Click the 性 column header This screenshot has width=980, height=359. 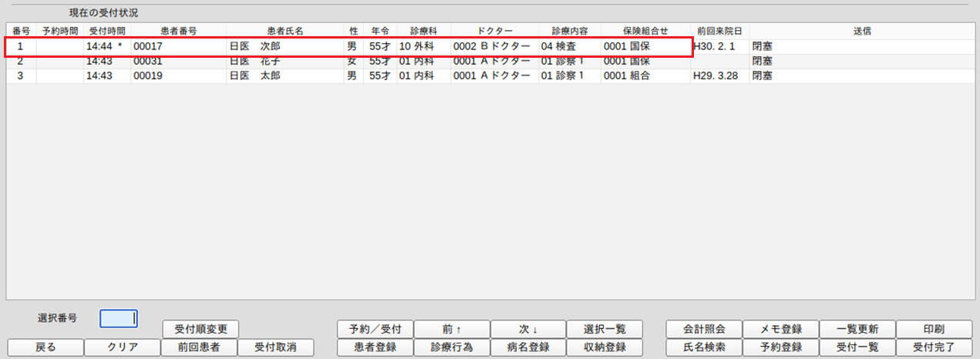point(354,31)
